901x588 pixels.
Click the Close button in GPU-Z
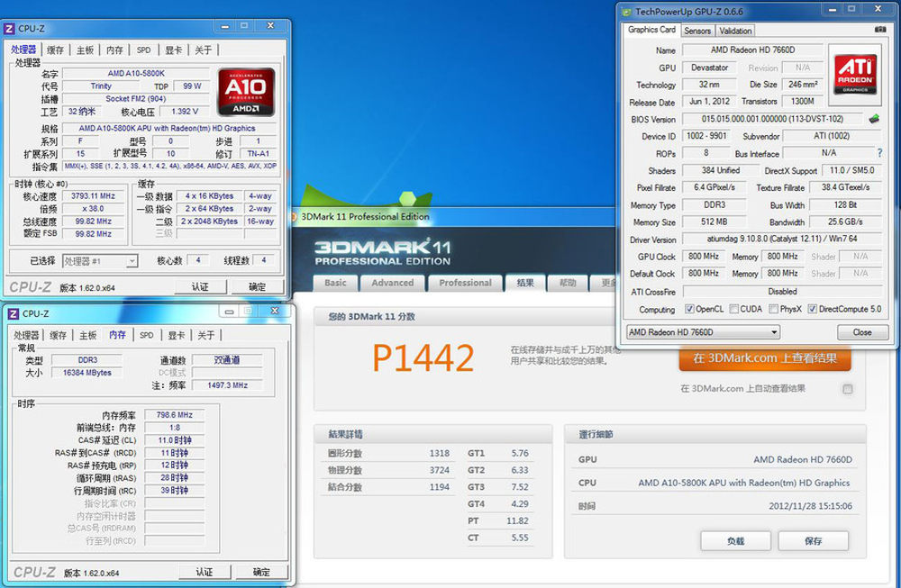861,332
